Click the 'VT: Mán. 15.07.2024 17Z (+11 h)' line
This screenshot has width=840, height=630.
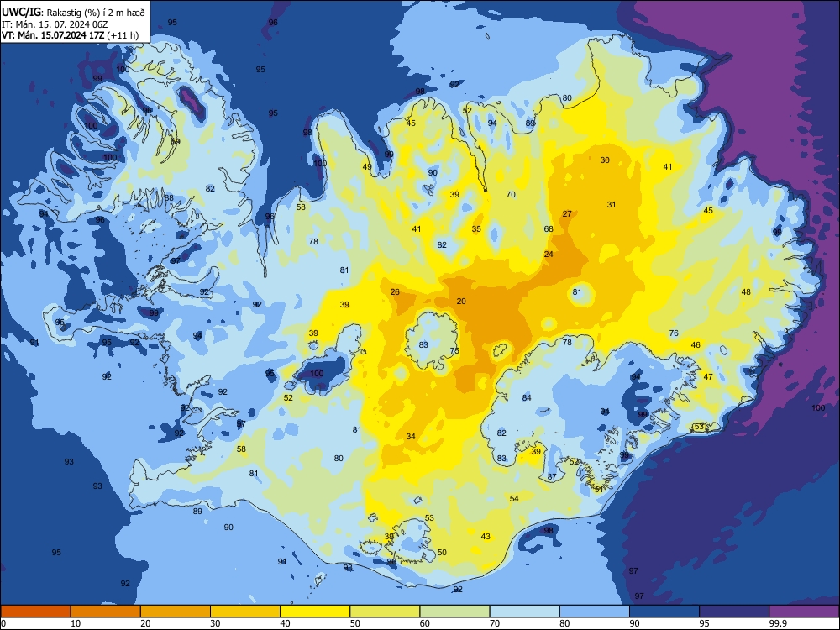click(x=71, y=35)
